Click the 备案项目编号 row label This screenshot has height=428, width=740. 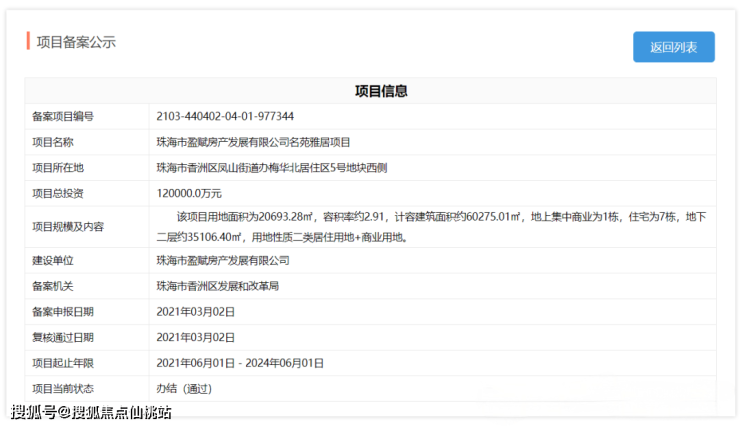pyautogui.click(x=63, y=116)
